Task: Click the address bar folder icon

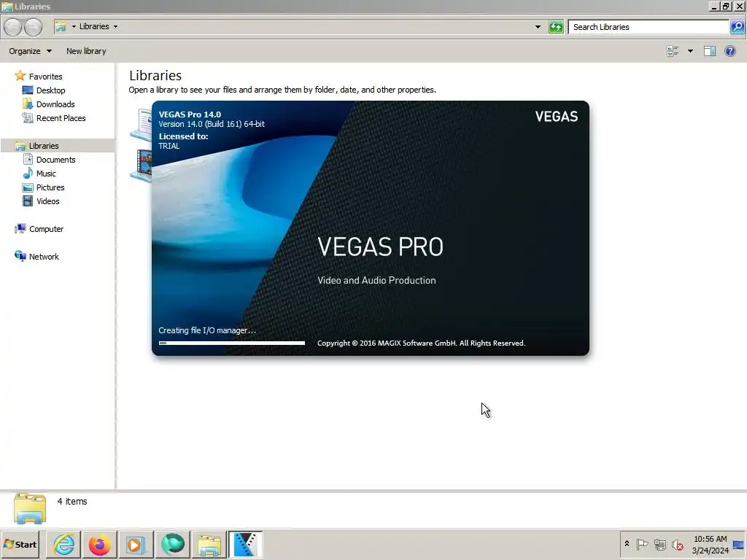Action: tap(61, 27)
